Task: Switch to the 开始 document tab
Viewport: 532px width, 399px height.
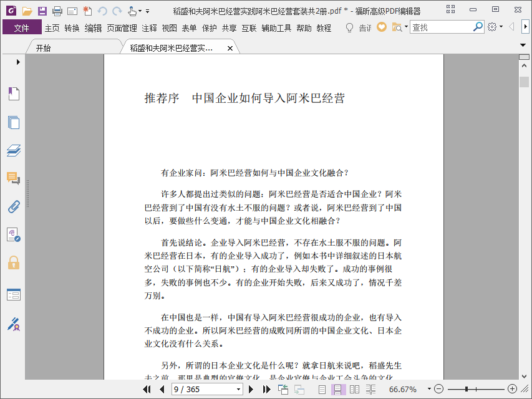Action: pos(44,48)
